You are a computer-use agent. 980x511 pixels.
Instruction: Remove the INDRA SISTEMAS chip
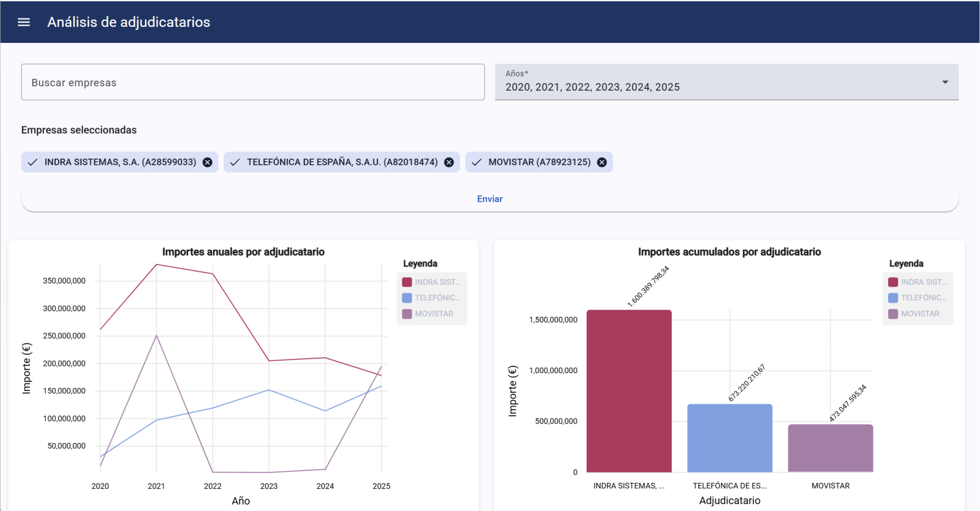(x=208, y=162)
